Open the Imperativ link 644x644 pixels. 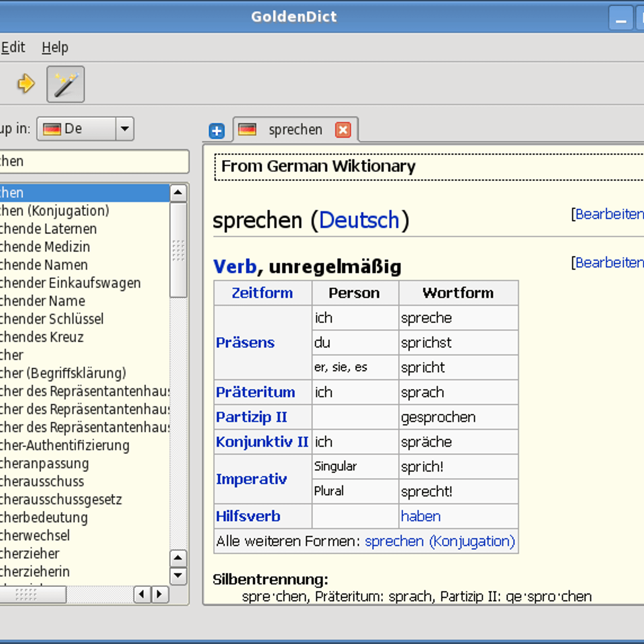(252, 479)
